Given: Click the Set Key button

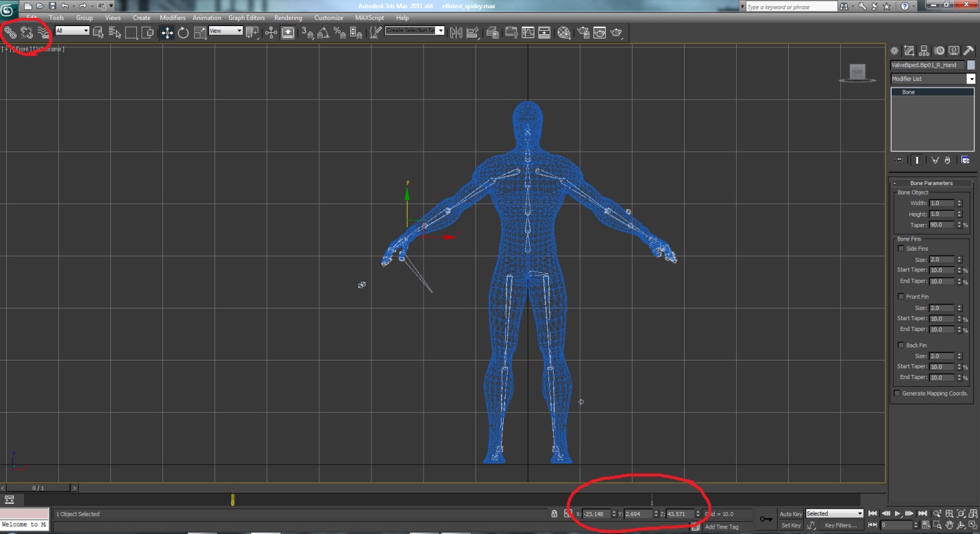Looking at the screenshot, I should (790, 525).
